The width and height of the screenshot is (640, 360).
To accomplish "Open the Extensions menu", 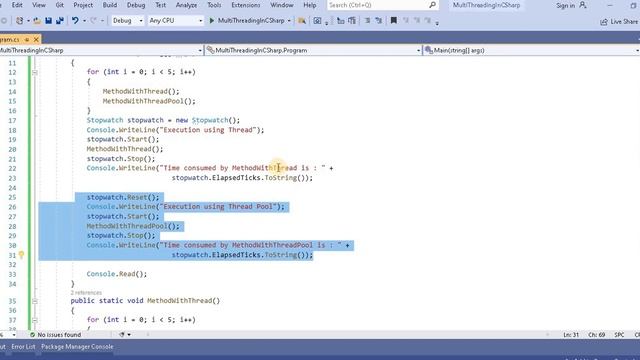I will click(x=246, y=5).
